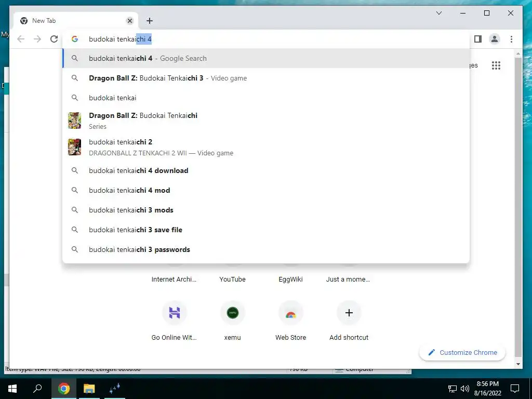The height and width of the screenshot is (399, 532).
Task: Click the Google G icon in omnibox
Action: [75, 39]
